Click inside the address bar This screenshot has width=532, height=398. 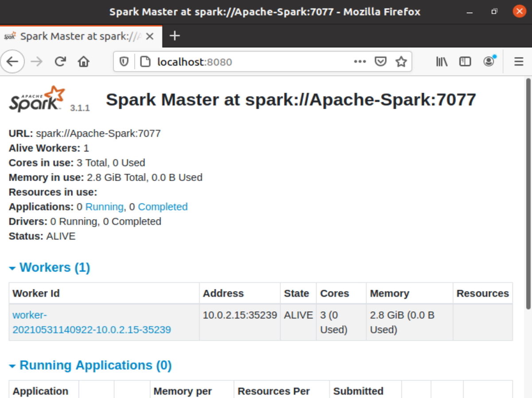click(222, 62)
